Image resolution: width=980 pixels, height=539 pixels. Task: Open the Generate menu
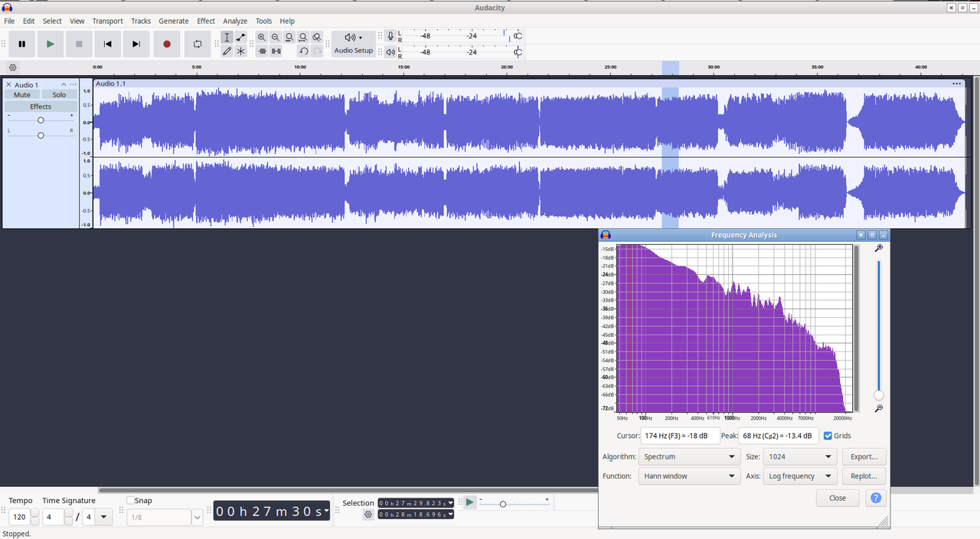click(174, 21)
